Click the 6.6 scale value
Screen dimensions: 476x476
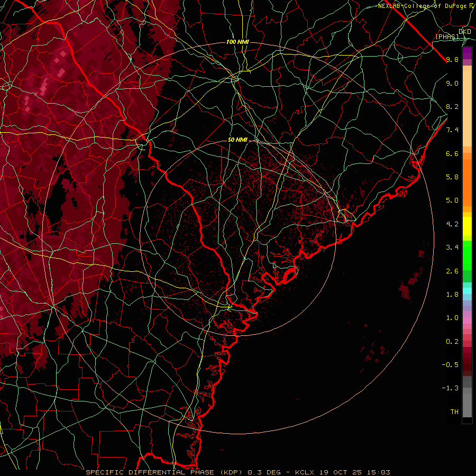452,153
